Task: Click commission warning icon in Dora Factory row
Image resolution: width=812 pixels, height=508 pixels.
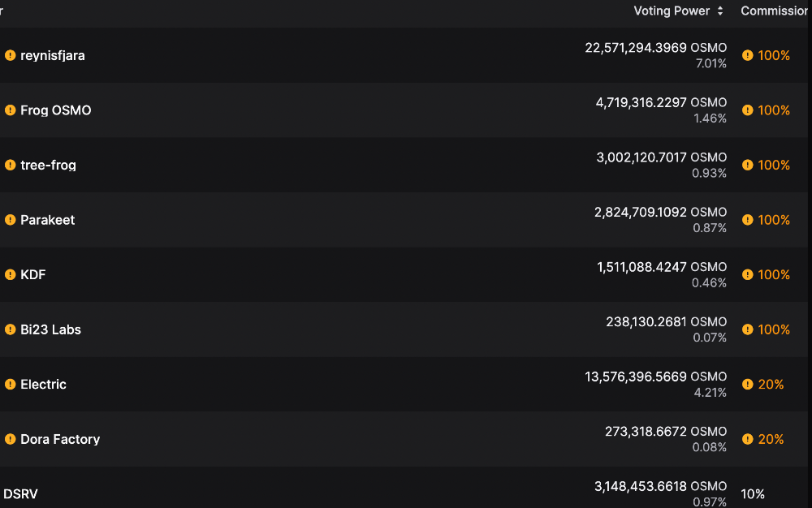Action: click(747, 439)
